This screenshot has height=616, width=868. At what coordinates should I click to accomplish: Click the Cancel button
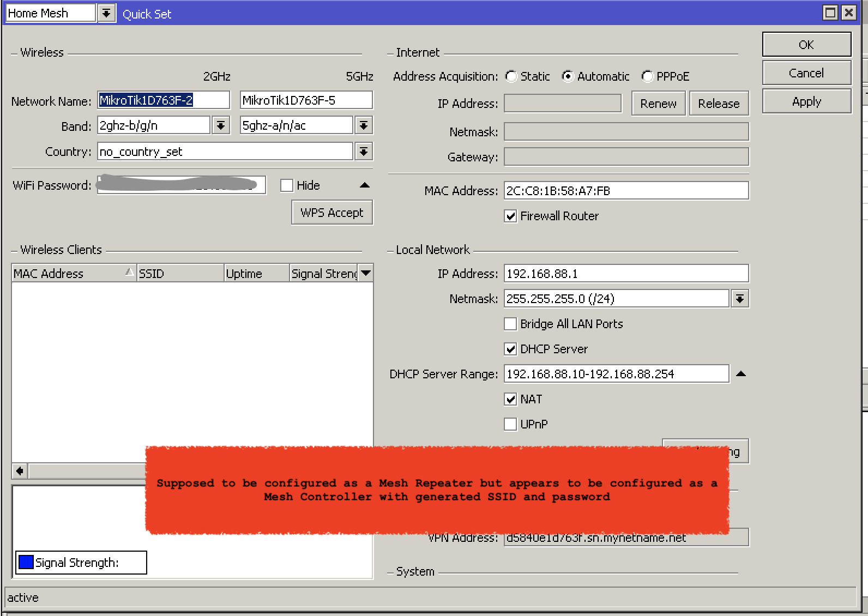[x=806, y=73]
